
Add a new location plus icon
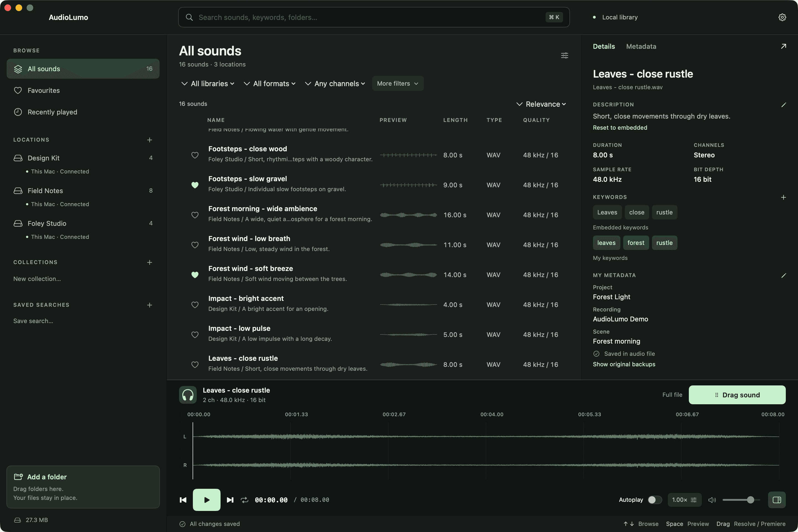pos(150,140)
